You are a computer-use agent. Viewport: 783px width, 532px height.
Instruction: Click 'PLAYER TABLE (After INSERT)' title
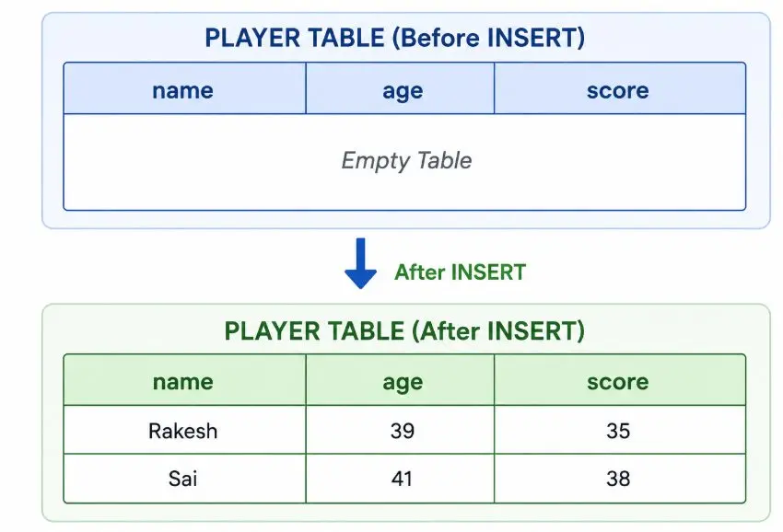click(404, 330)
